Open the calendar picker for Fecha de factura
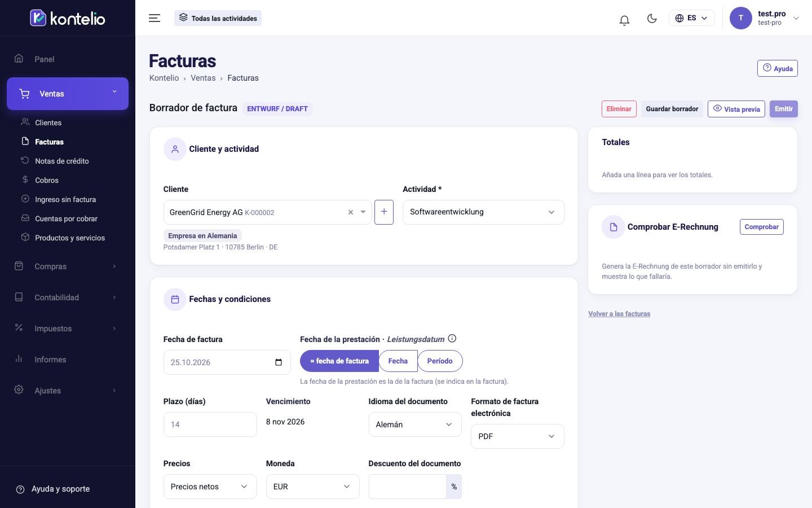The image size is (812, 508). 279,362
